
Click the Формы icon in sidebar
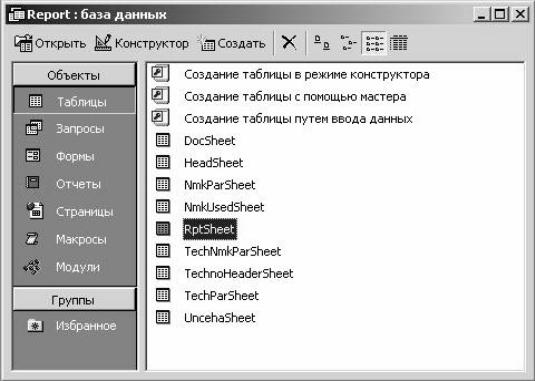[x=33, y=156]
